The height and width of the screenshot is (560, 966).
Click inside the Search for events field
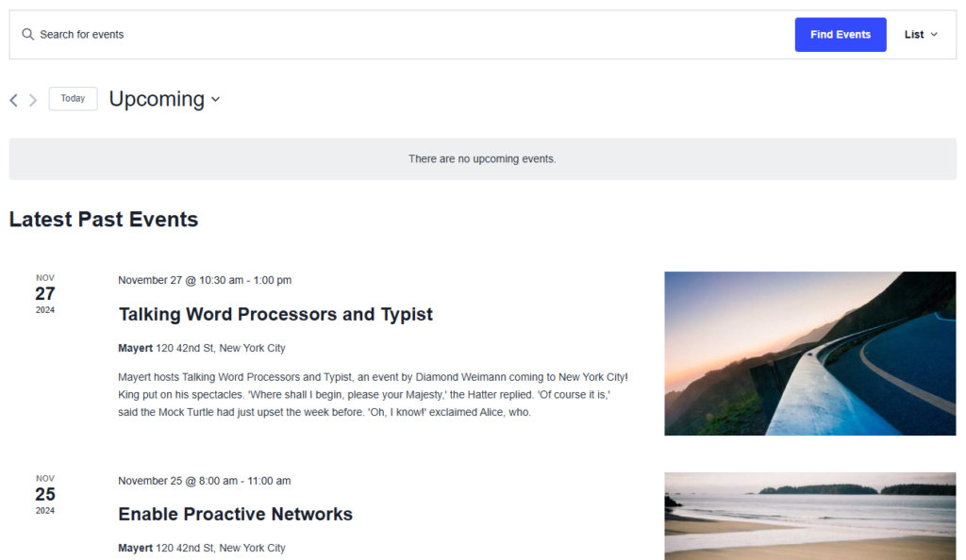(x=189, y=34)
